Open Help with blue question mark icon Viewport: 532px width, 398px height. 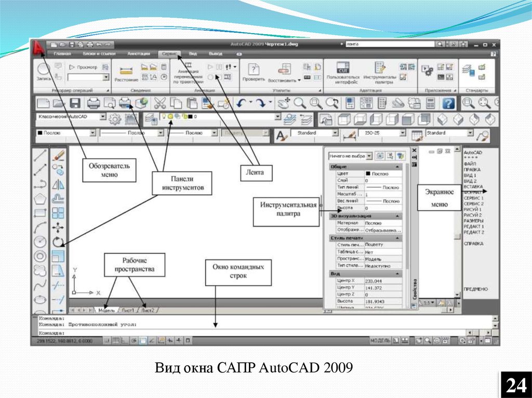click(x=448, y=103)
